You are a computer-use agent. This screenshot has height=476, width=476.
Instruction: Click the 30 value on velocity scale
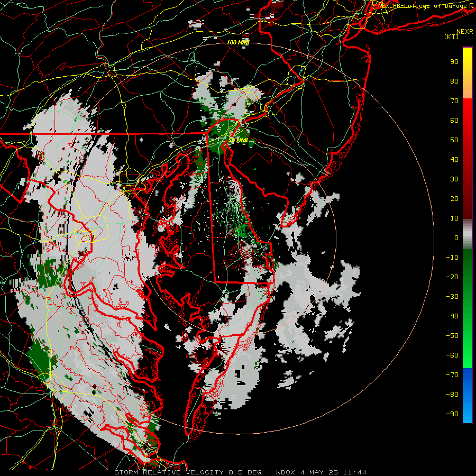click(454, 179)
